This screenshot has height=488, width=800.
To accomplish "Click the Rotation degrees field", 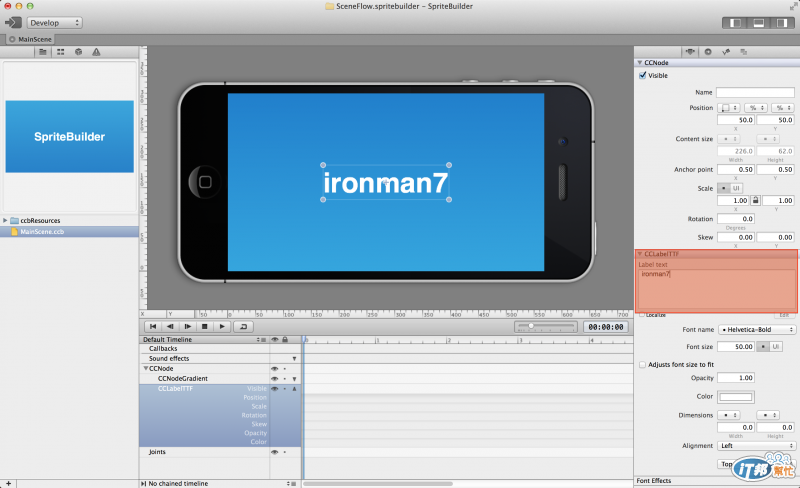I will (736, 218).
